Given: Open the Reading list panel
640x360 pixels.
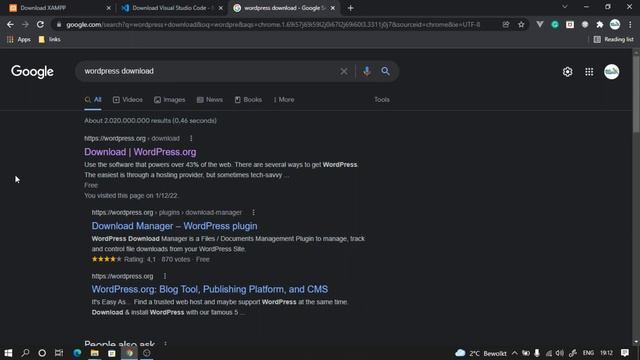Looking at the screenshot, I should (613, 39).
